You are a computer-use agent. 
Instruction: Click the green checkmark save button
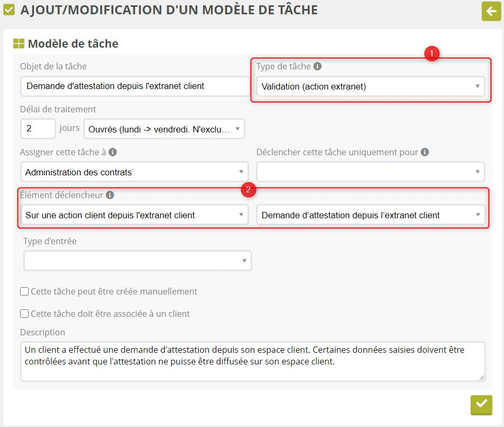point(481,405)
